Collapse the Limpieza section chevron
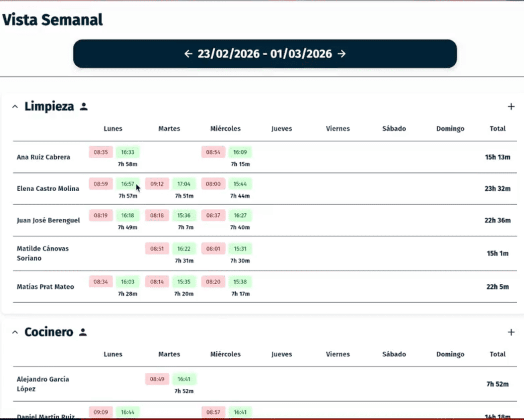The width and height of the screenshot is (524, 420). (15, 107)
